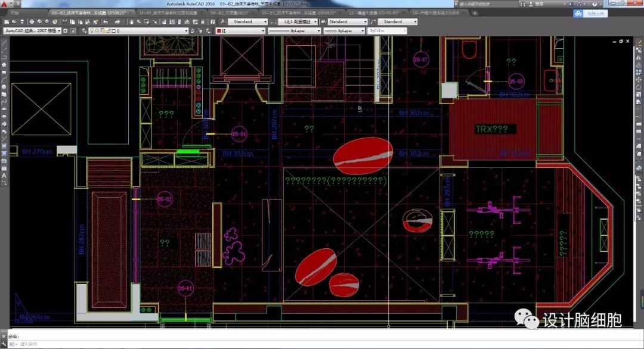Expand the layer list dropdown
The width and height of the screenshot is (644, 349).
pyautogui.click(x=186, y=30)
